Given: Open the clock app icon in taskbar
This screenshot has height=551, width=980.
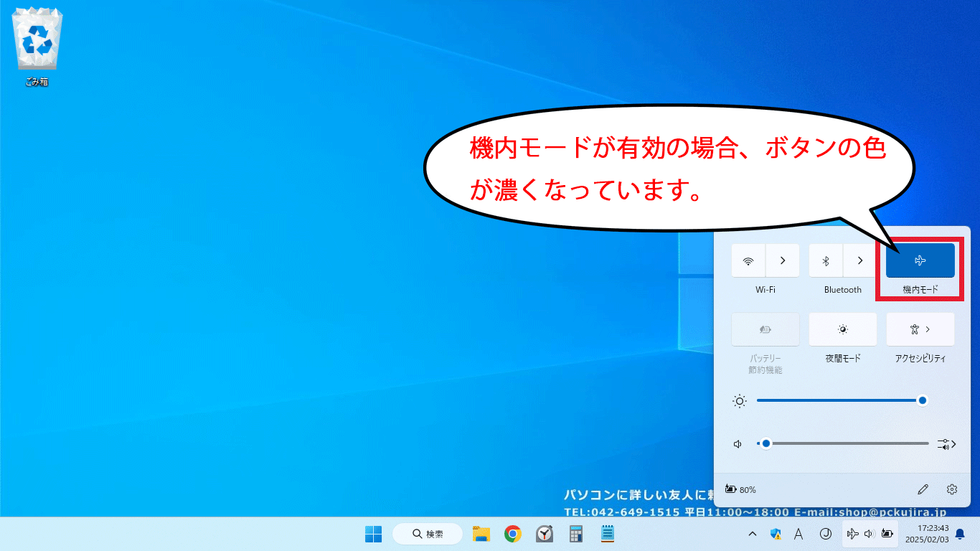Looking at the screenshot, I should point(545,534).
